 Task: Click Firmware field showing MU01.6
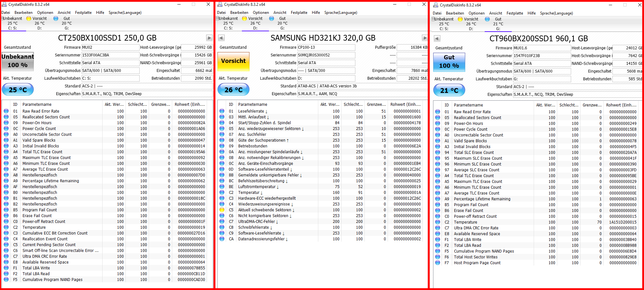coord(542,48)
